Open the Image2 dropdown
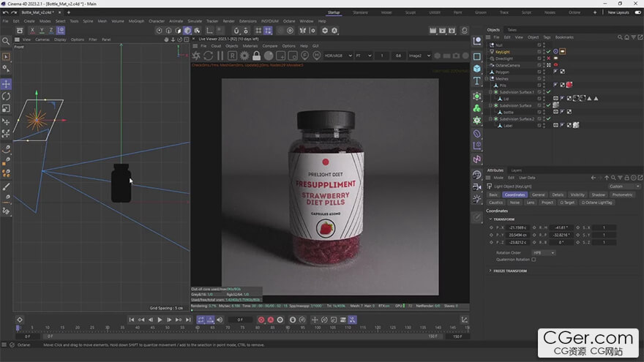 coord(419,56)
